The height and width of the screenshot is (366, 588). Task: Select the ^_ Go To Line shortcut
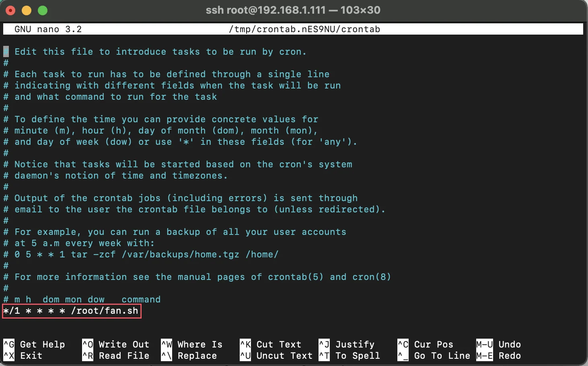click(x=434, y=356)
